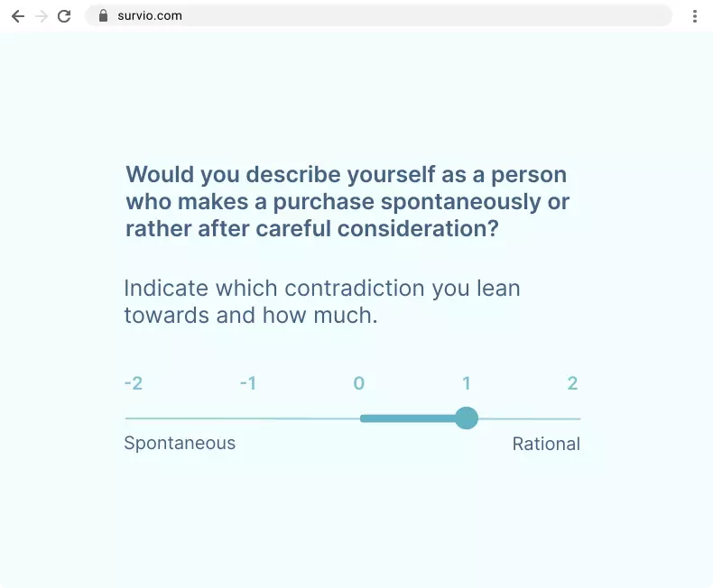The image size is (713, 588).
Task: Click the bold survey question heading
Action: 347,201
